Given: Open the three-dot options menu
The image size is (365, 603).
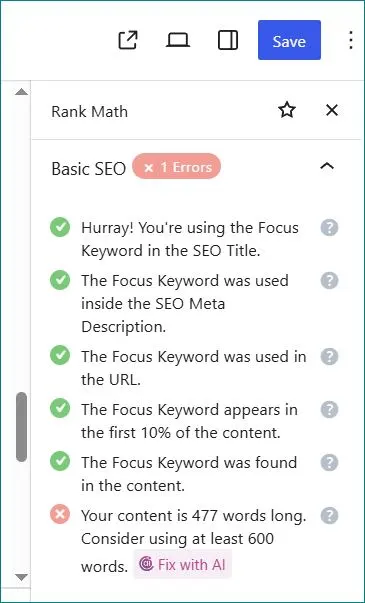Looking at the screenshot, I should tap(350, 40).
